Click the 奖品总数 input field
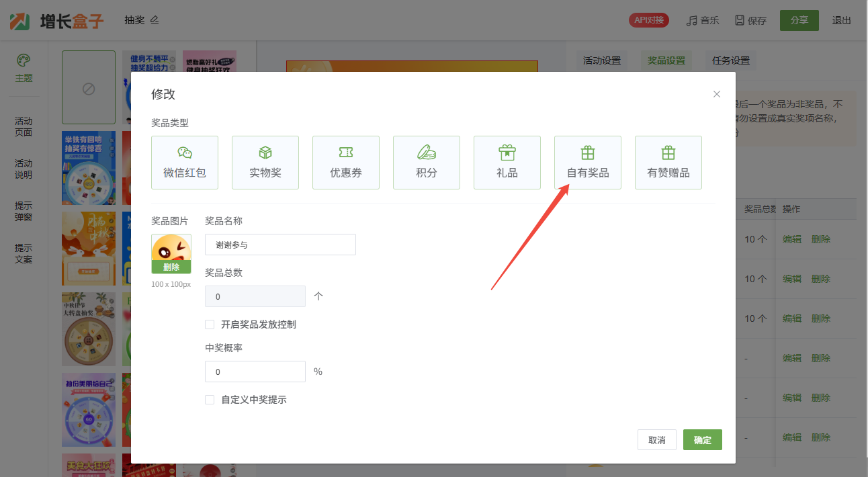Image resolution: width=868 pixels, height=477 pixels. (255, 296)
